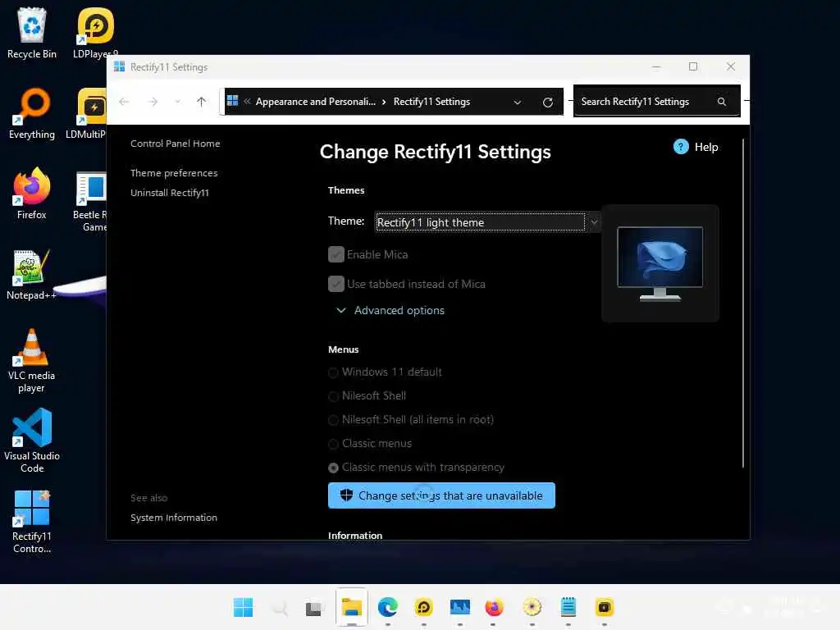Screen dimensions: 840x630
Task: Go up one level with the up arrow
Action: pos(202,102)
